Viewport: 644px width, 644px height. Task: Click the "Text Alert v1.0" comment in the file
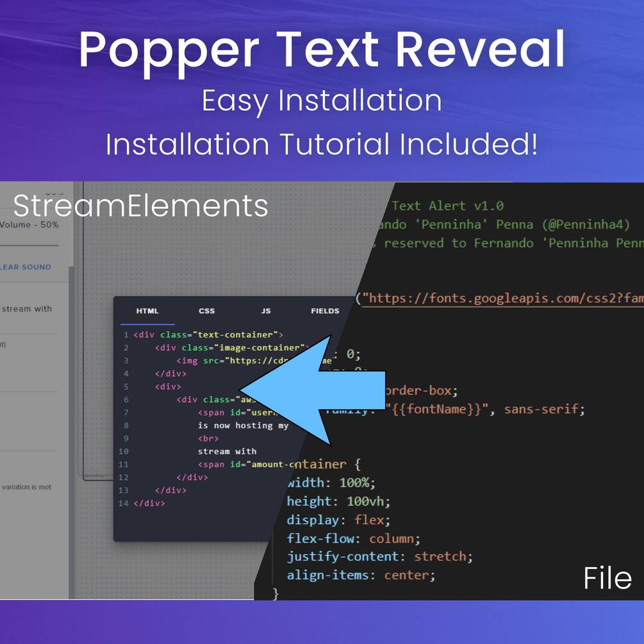coord(448,206)
